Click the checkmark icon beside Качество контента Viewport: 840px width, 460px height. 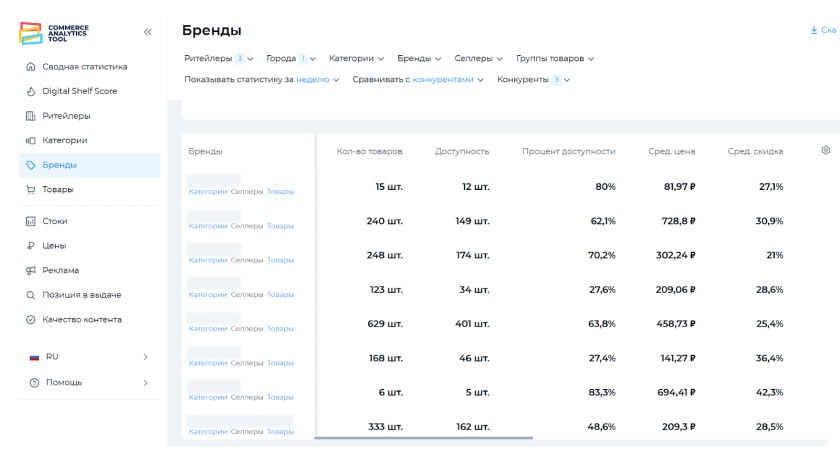point(31,320)
